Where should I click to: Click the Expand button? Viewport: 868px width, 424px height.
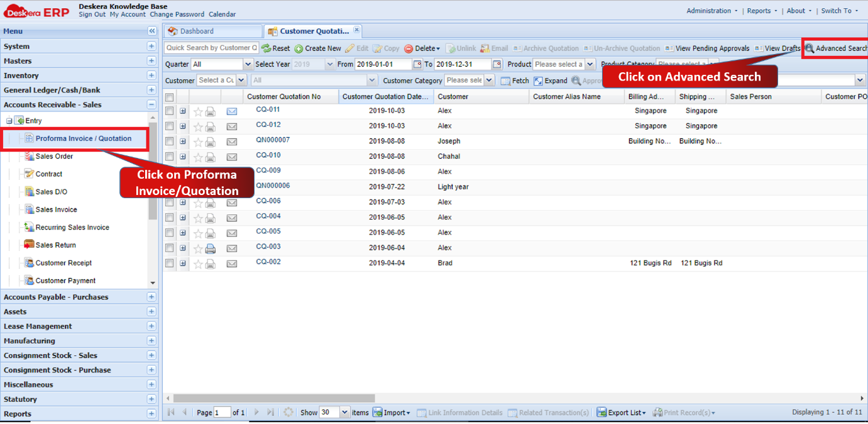[551, 81]
